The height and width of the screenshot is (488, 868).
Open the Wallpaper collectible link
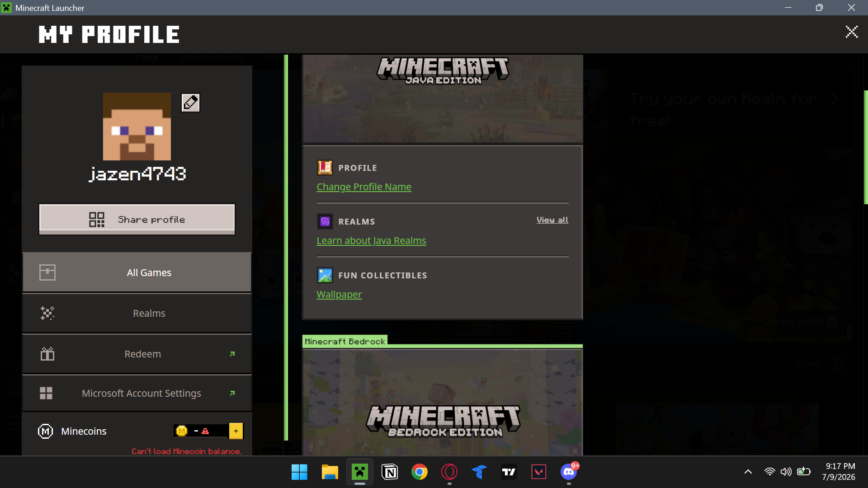coord(339,294)
